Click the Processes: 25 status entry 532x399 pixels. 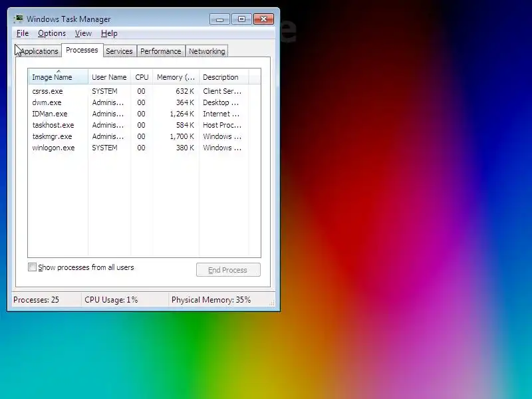(36, 300)
